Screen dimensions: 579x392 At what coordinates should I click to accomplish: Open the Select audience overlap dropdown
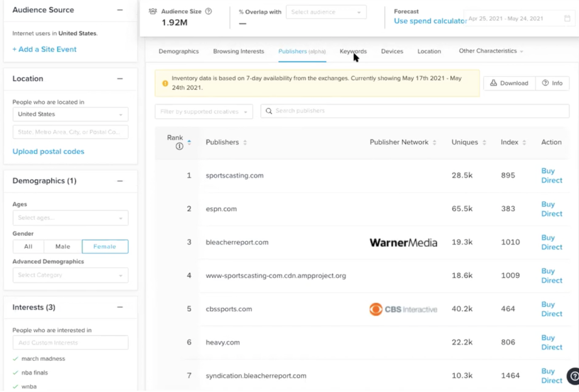tap(326, 12)
